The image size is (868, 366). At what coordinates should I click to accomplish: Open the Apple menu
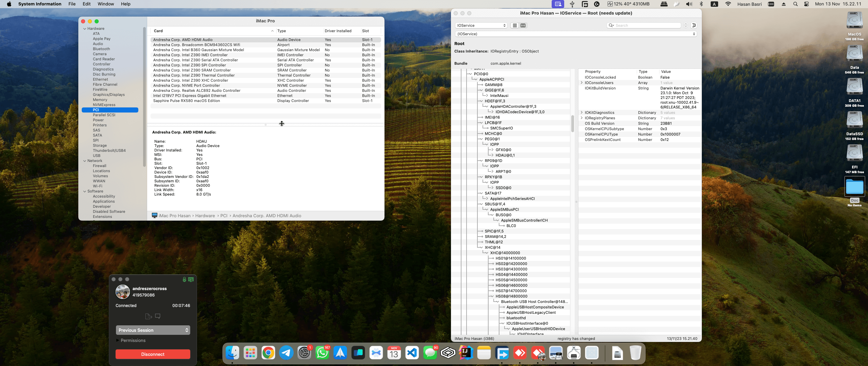[9, 4]
